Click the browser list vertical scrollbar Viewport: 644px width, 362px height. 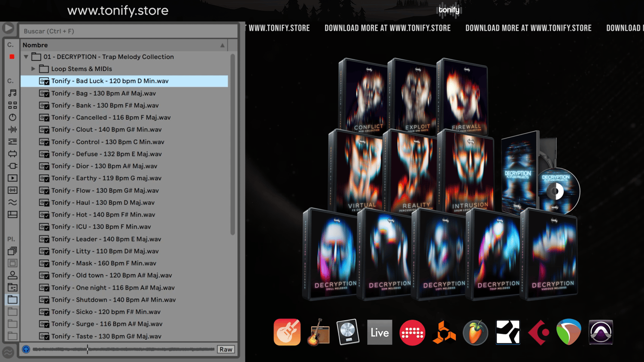tap(233, 144)
